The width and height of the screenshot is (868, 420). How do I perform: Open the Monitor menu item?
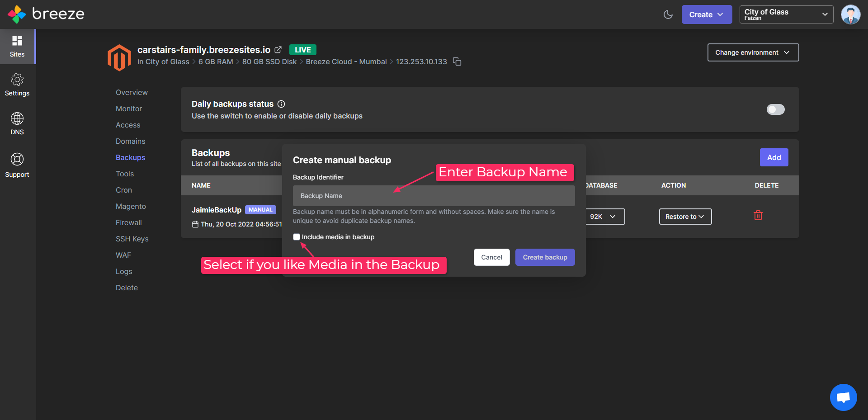pos(129,109)
